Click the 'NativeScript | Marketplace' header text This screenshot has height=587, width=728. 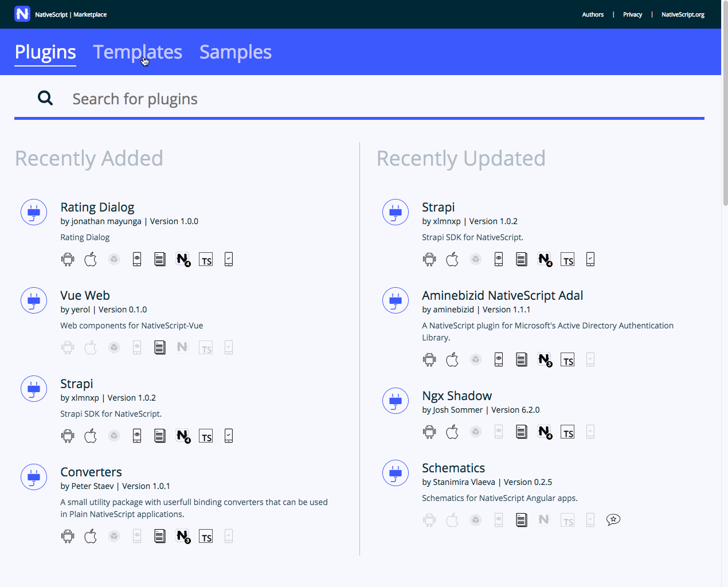(71, 14)
